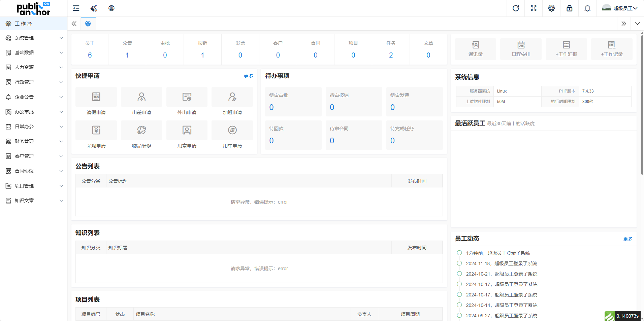Open the 通讯录 shortcut
The width and height of the screenshot is (644, 321).
(x=476, y=49)
